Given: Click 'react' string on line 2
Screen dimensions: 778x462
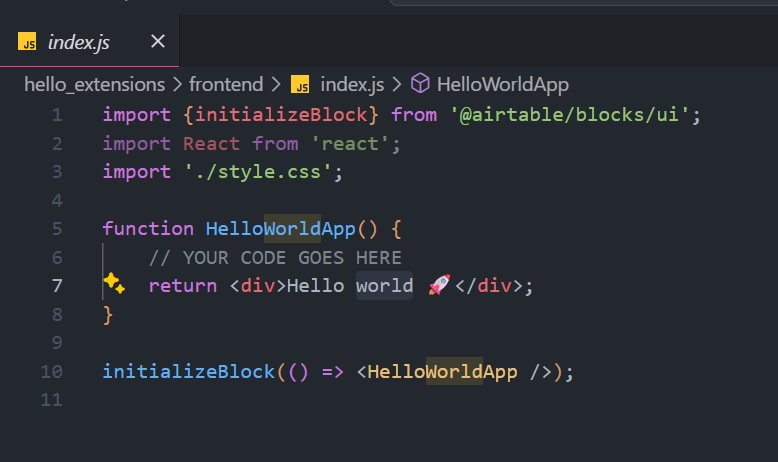Looking at the screenshot, I should (x=350, y=144).
